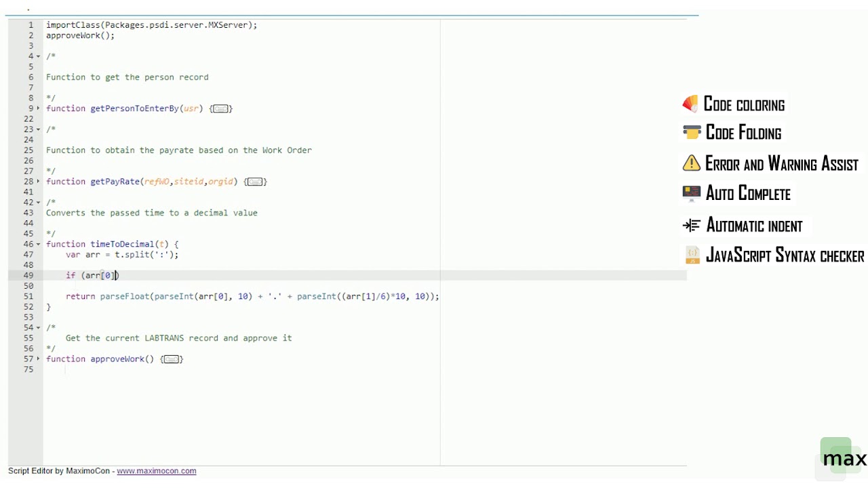Click the approveWork function name on line 57

point(117,359)
